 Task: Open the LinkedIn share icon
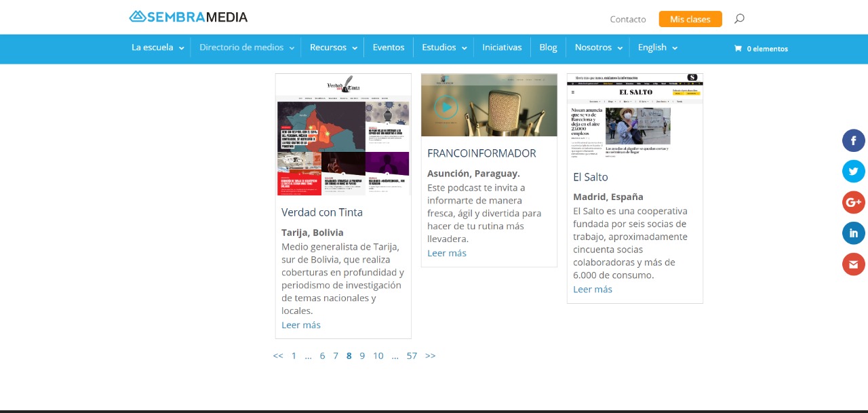click(853, 233)
